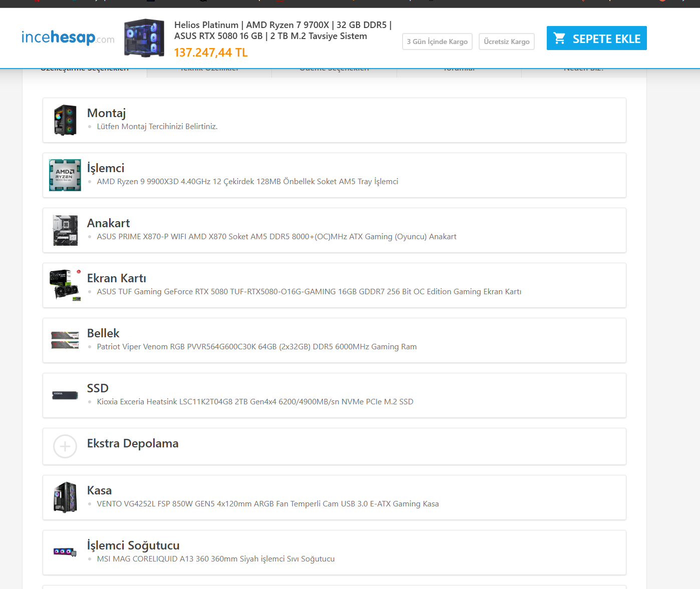Select the AMD Ryzen 9 9900X3D processor text
700x589 pixels.
(247, 182)
